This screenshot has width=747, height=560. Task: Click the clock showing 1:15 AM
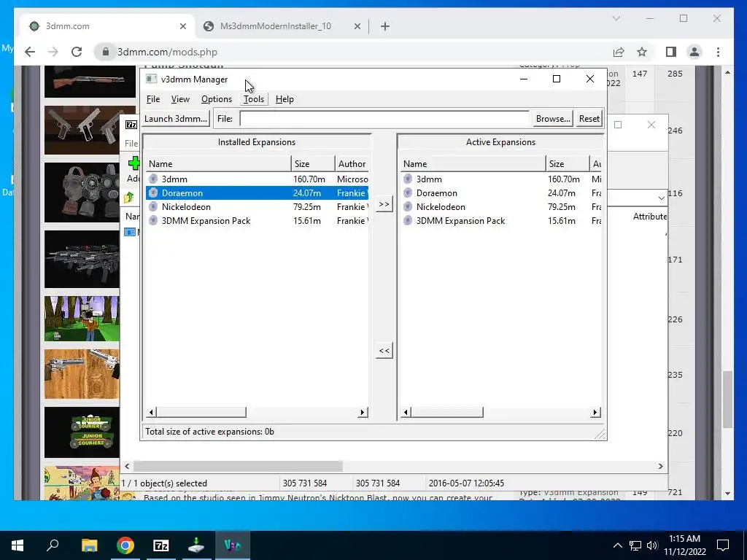pyautogui.click(x=684, y=539)
